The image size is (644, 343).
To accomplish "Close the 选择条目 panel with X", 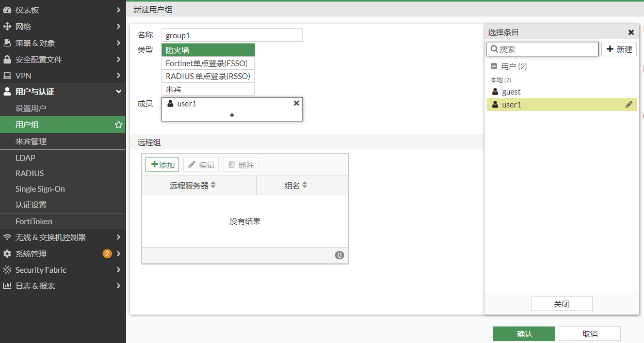I will click(631, 32).
